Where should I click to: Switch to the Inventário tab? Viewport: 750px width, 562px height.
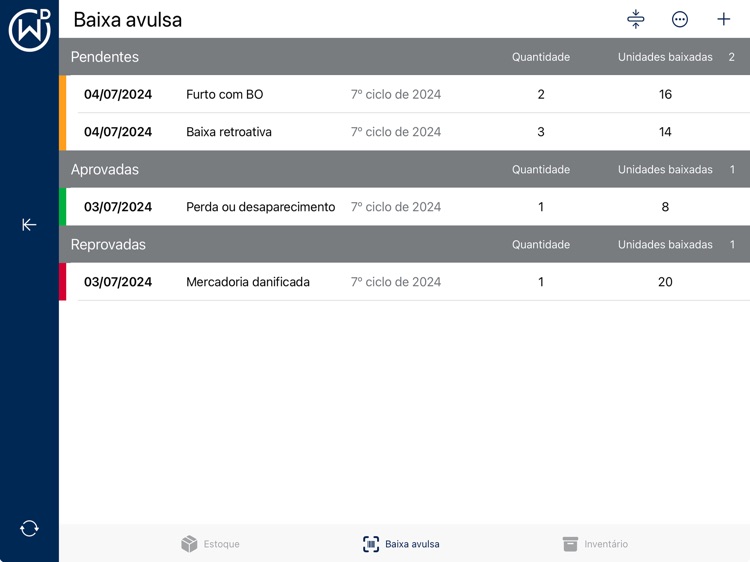595,544
